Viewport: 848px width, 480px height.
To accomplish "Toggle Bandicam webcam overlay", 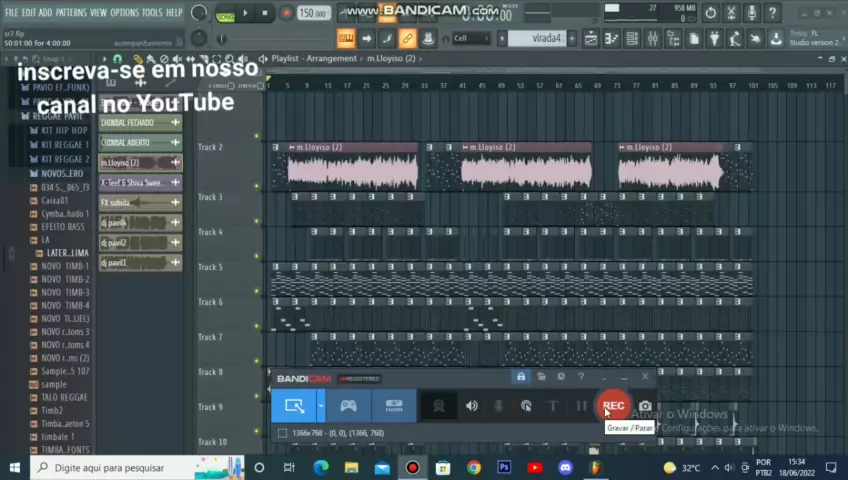I will [x=438, y=406].
